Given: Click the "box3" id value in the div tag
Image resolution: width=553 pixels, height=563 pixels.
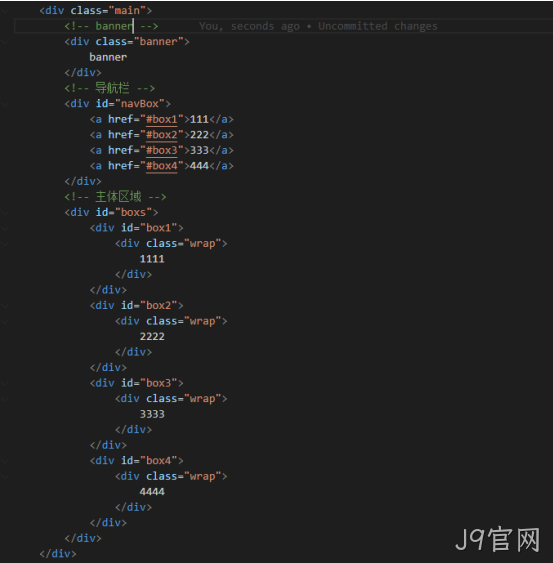Looking at the screenshot, I should [158, 383].
